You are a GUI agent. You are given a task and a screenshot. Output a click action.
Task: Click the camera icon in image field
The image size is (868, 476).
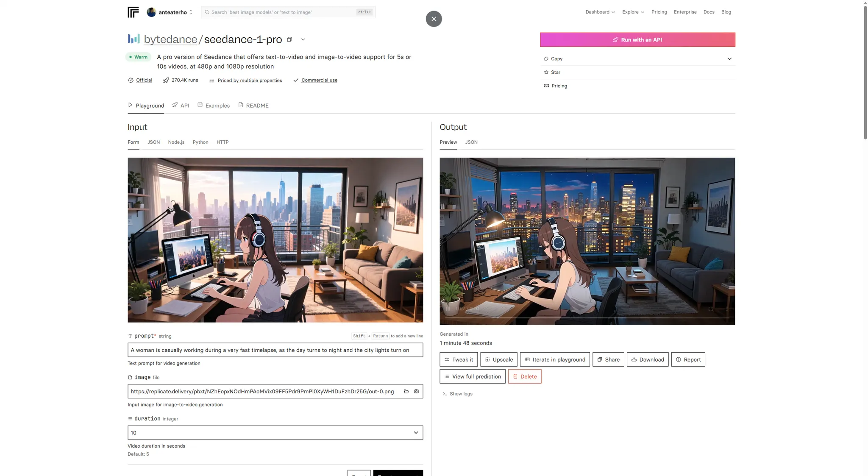click(416, 391)
